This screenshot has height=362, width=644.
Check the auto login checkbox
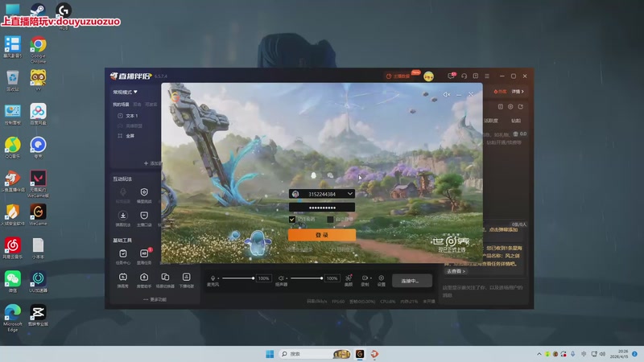coord(330,220)
